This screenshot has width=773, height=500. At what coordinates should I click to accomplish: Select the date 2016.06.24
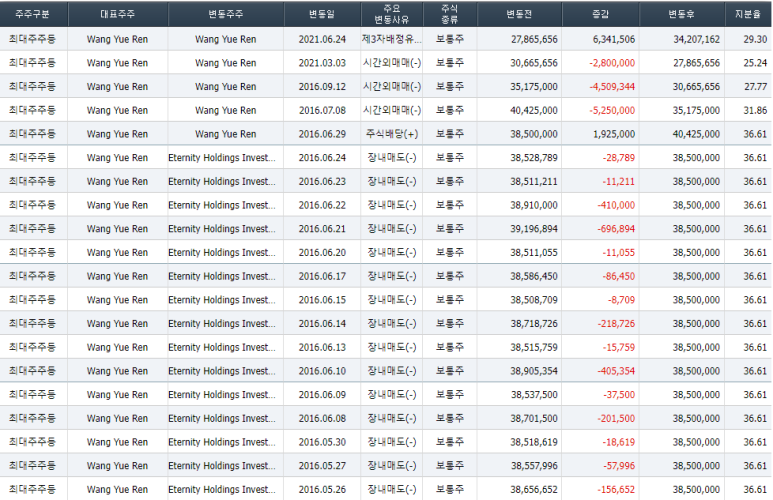322,158
